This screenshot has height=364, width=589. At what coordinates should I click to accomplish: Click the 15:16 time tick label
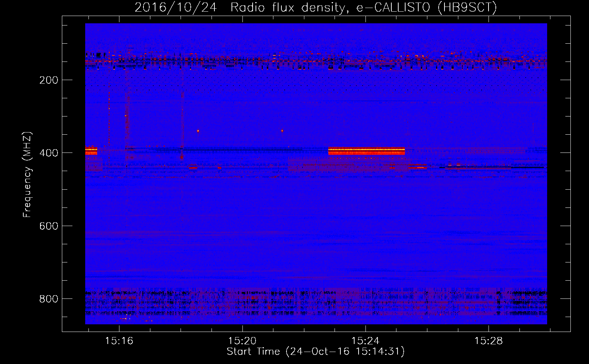119,341
